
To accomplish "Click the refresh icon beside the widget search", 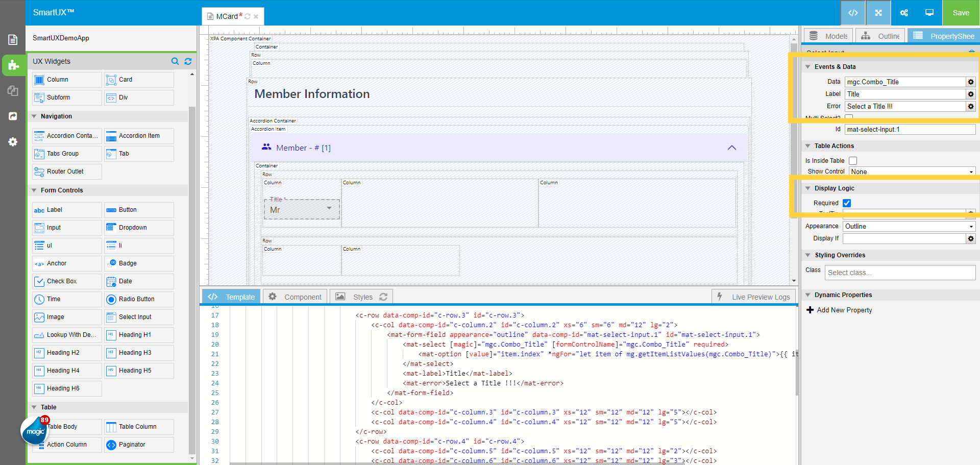I will click(x=188, y=61).
